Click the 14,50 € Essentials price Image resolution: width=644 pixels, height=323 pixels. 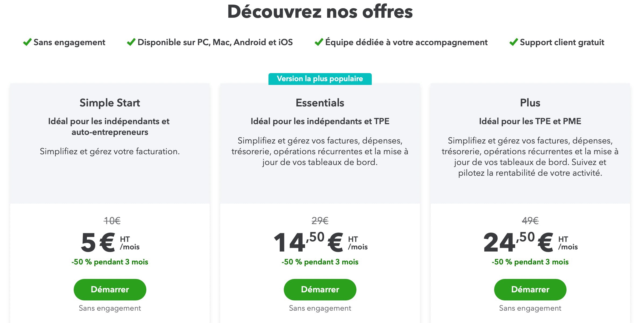tap(320, 242)
